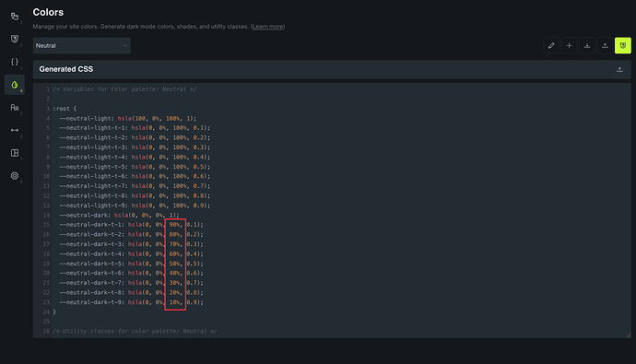
Task: Click the pencil edit palette icon
Action: tap(551, 45)
